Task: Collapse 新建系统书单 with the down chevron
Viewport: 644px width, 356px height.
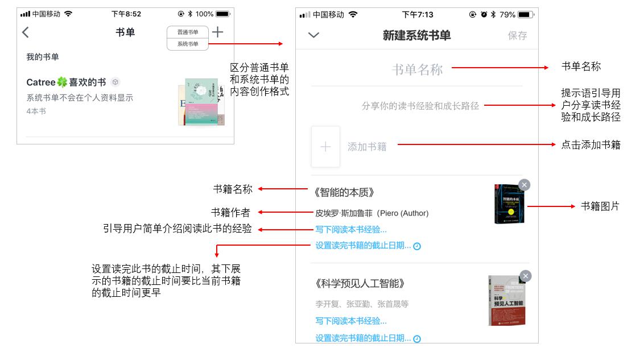Action: click(x=314, y=35)
